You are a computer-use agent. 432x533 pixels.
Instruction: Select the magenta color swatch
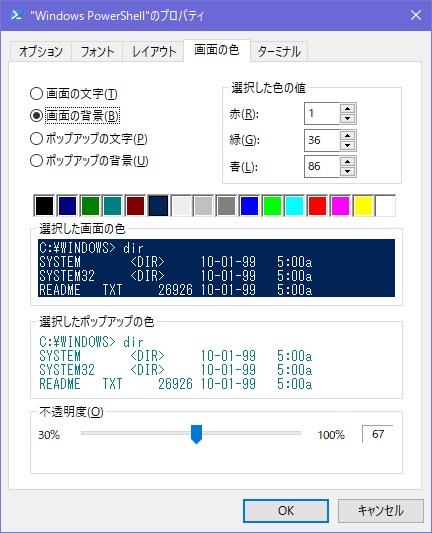[340, 206]
